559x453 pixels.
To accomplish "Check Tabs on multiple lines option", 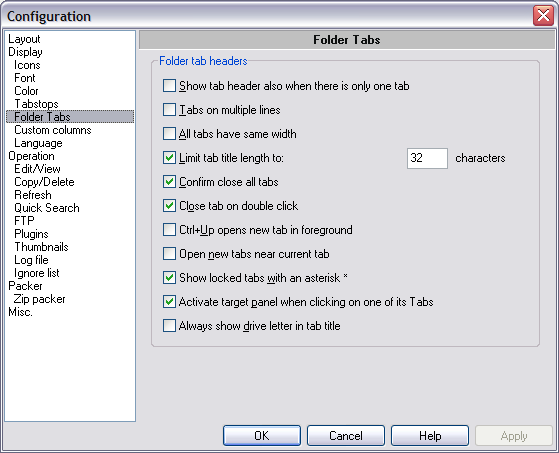I will tap(169, 110).
